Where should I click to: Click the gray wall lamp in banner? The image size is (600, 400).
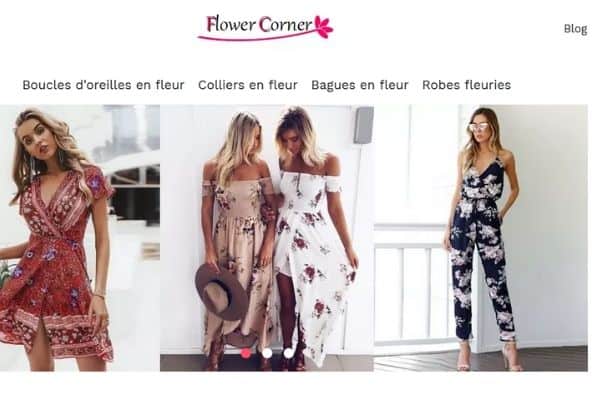[363, 125]
